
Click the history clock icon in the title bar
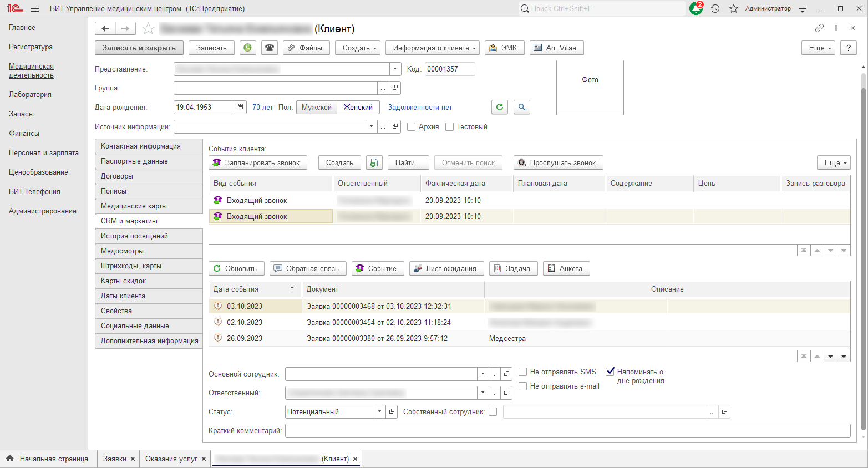point(715,9)
